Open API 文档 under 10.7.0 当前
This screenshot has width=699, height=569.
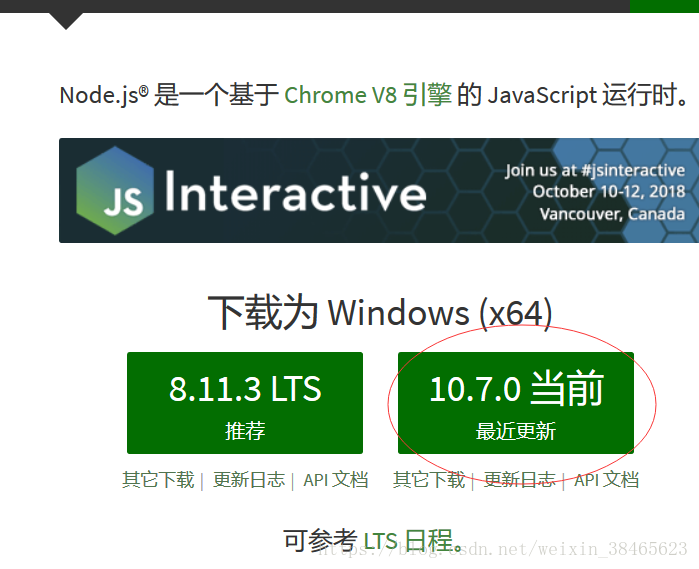(x=607, y=480)
